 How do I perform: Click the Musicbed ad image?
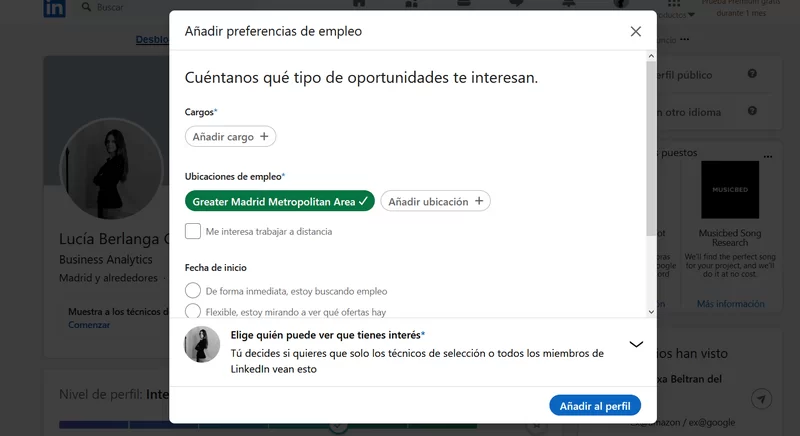click(x=730, y=190)
